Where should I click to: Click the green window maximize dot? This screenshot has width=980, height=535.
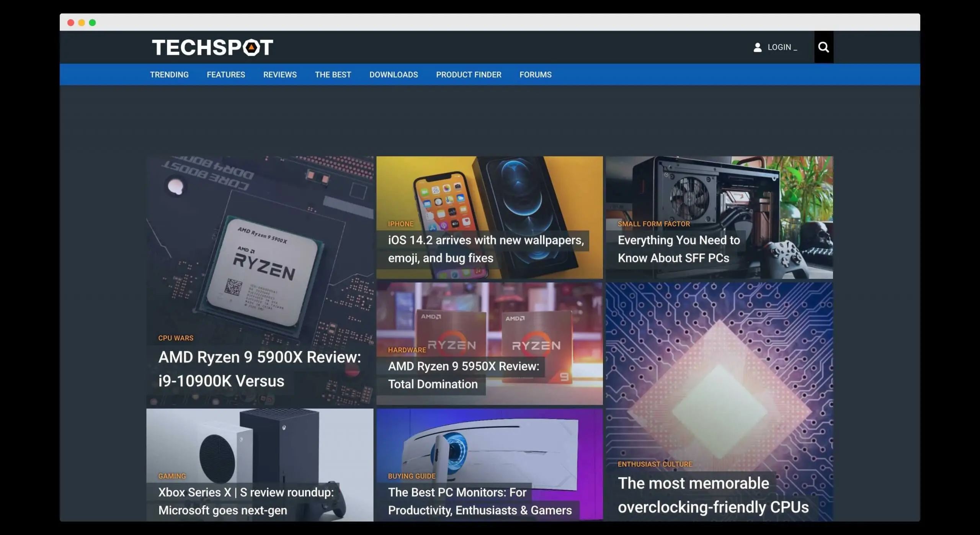click(x=92, y=23)
